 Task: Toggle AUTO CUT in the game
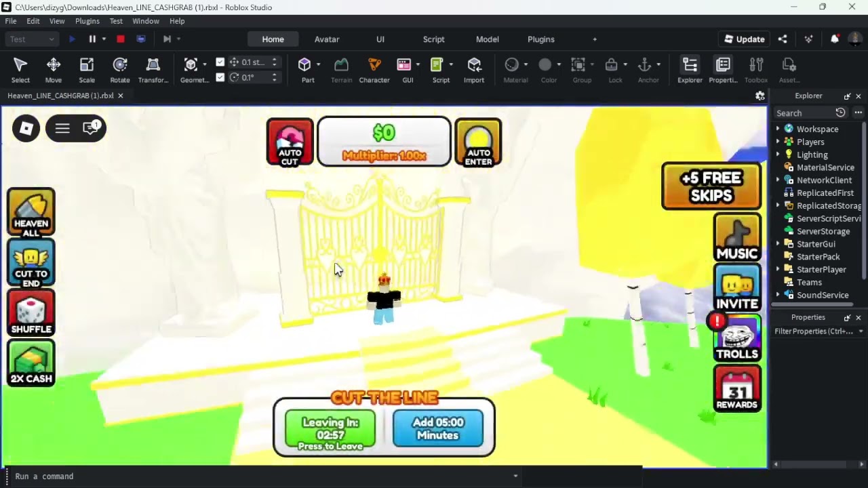(290, 142)
